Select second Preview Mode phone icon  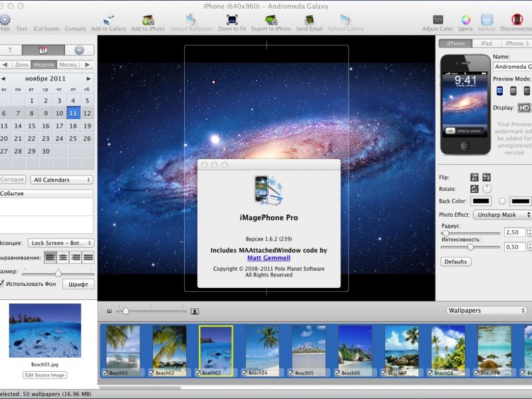click(x=513, y=91)
